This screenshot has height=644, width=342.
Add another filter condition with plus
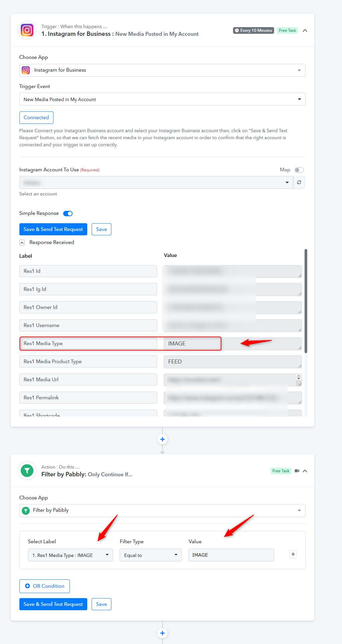(x=293, y=554)
